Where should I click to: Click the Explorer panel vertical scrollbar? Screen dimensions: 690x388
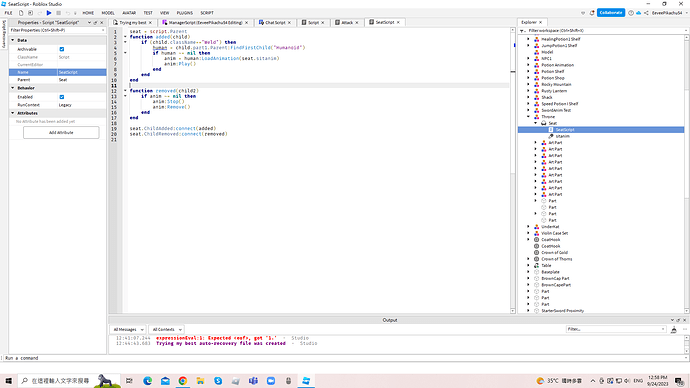pos(687,174)
